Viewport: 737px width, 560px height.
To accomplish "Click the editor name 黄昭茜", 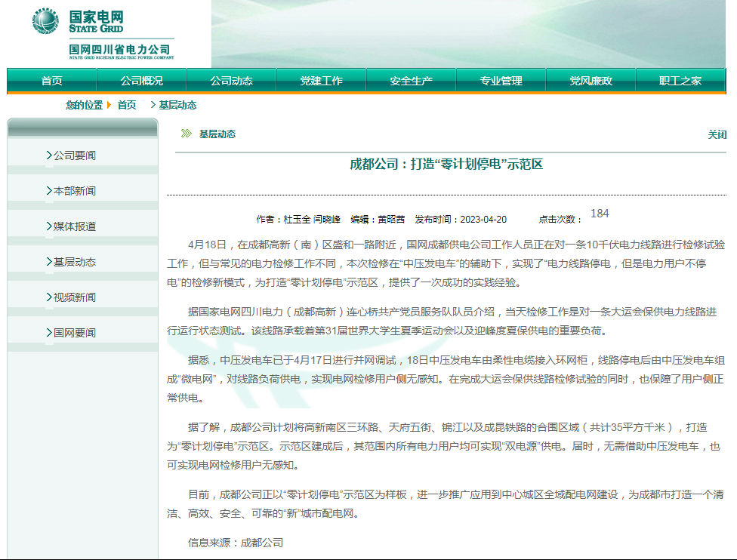I will (391, 220).
